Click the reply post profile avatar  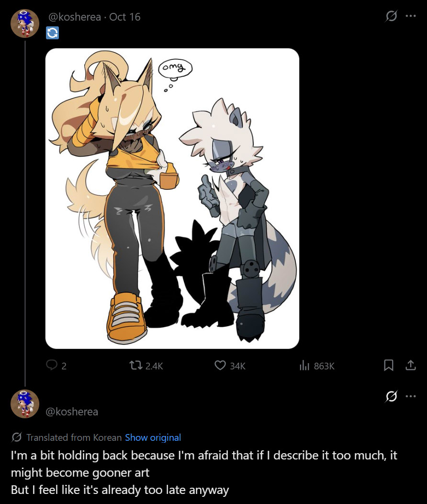(25, 404)
